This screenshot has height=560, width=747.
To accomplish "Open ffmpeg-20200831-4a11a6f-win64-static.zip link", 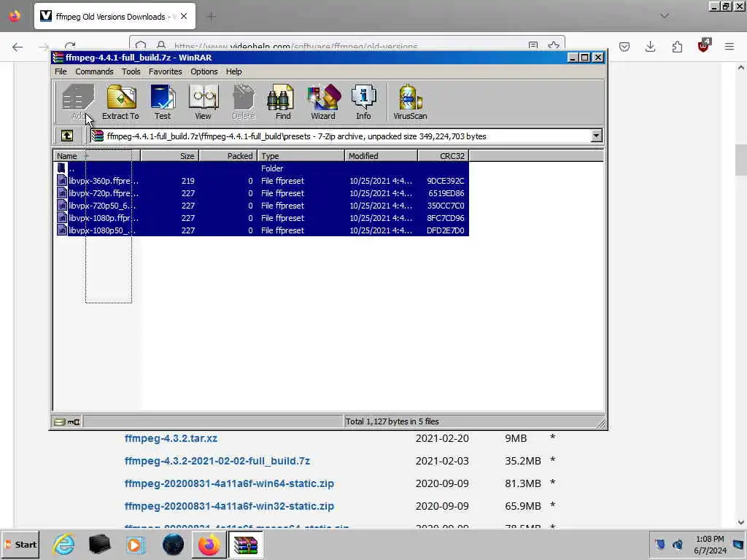I will coord(229,483).
